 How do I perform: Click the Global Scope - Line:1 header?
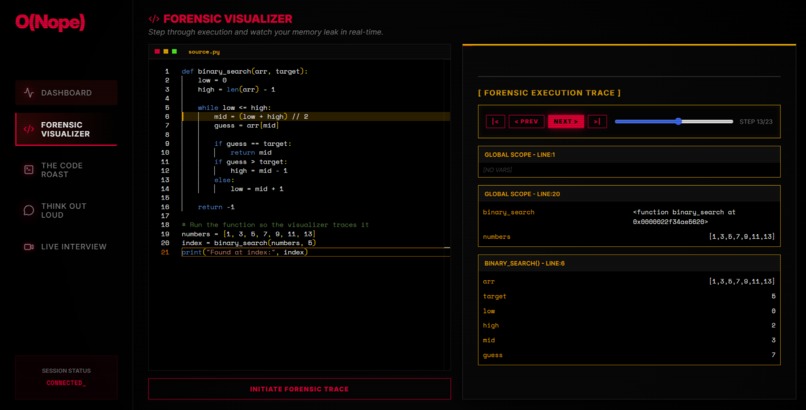[x=629, y=155]
